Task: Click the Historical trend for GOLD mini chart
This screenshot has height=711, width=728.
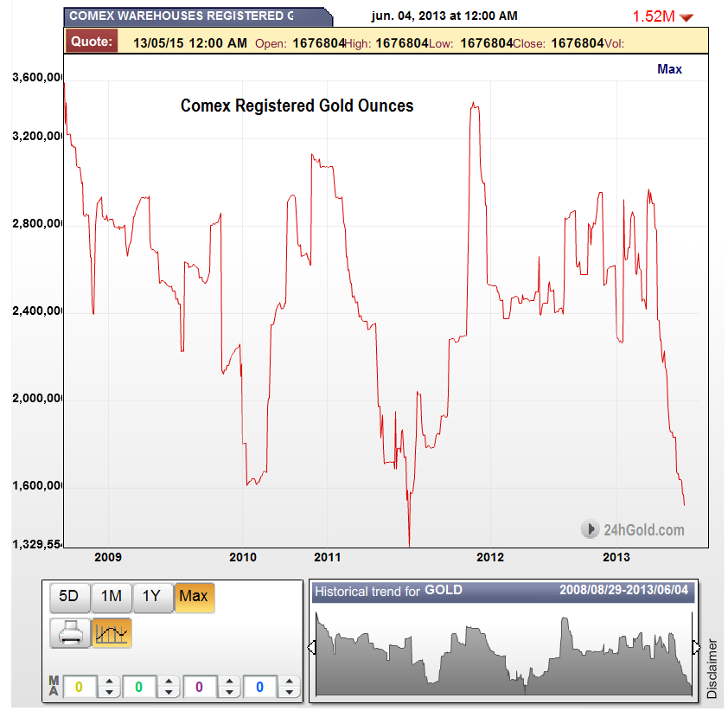Action: pyautogui.click(x=504, y=654)
